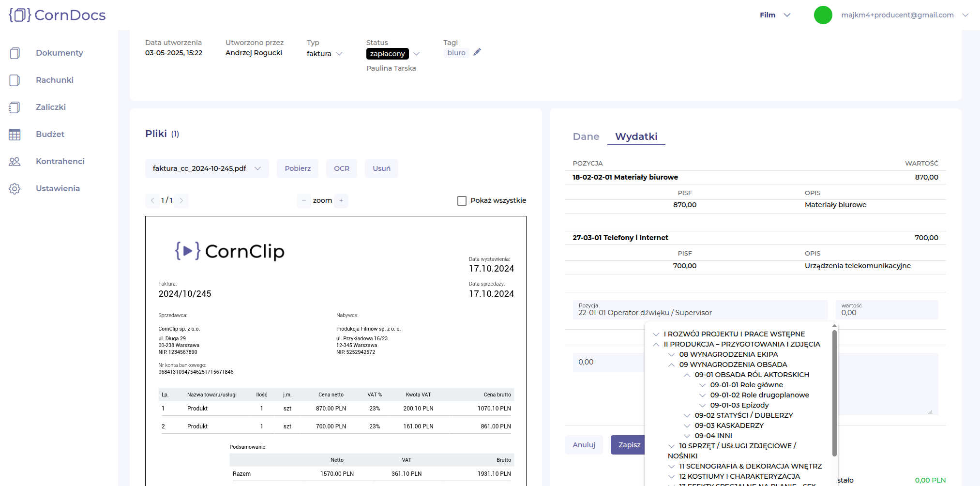Select 09-01-01 Role główne position

[x=746, y=385]
